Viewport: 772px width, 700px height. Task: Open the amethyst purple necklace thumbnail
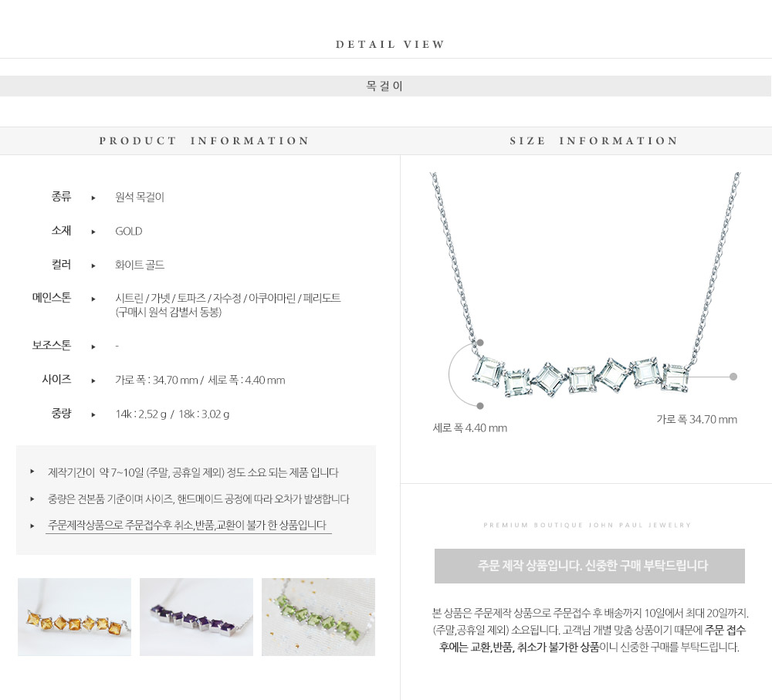coord(196,617)
